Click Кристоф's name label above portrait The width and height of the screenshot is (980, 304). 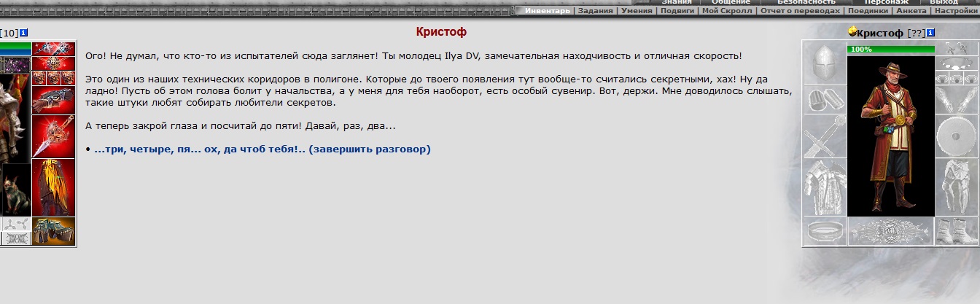(x=880, y=33)
